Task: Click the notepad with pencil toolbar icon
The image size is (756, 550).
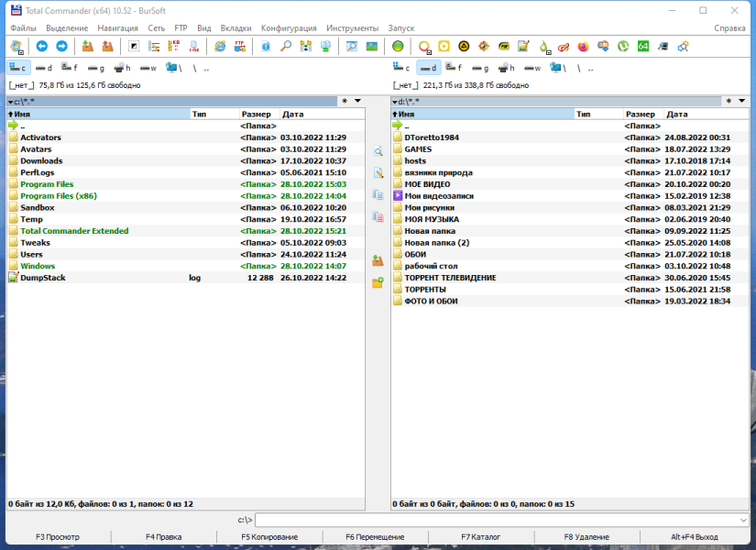Action: coord(523,47)
